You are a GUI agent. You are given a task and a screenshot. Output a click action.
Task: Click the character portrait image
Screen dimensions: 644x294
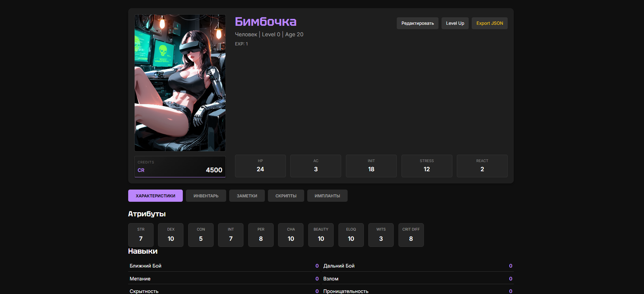tap(180, 83)
